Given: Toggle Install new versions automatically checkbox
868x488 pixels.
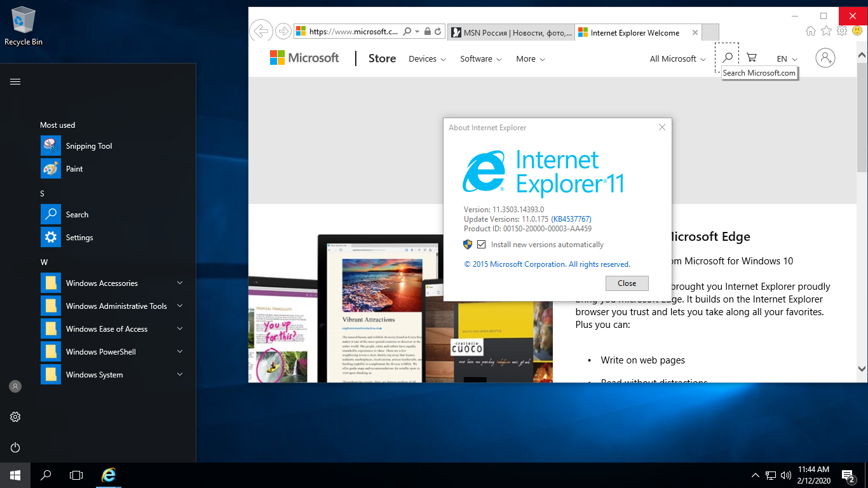Looking at the screenshot, I should click(x=481, y=245).
